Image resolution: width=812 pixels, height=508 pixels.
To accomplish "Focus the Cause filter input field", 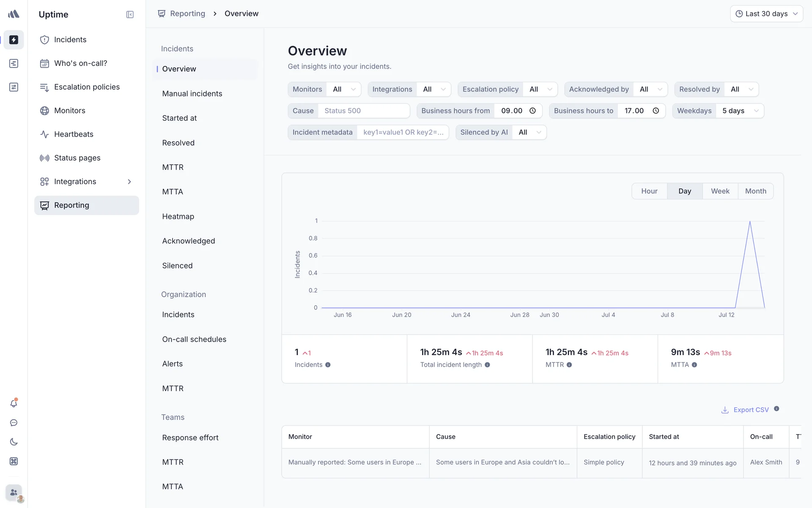I will tap(364, 111).
